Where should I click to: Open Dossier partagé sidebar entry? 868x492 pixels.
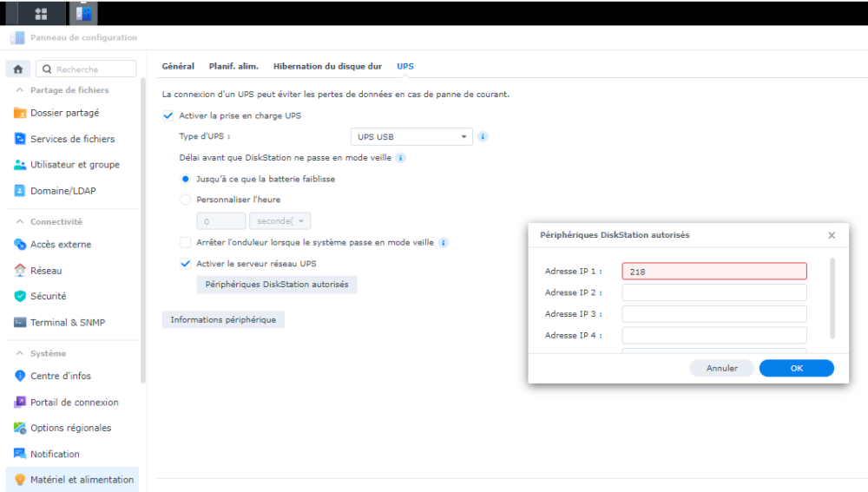[x=73, y=113]
